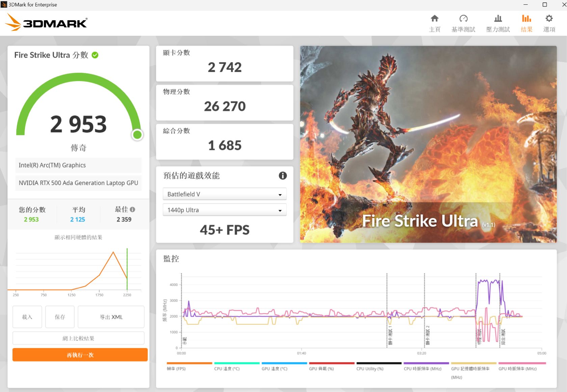The width and height of the screenshot is (567, 392).
Task: Click the 45+ FPS estimate
Action: click(224, 230)
